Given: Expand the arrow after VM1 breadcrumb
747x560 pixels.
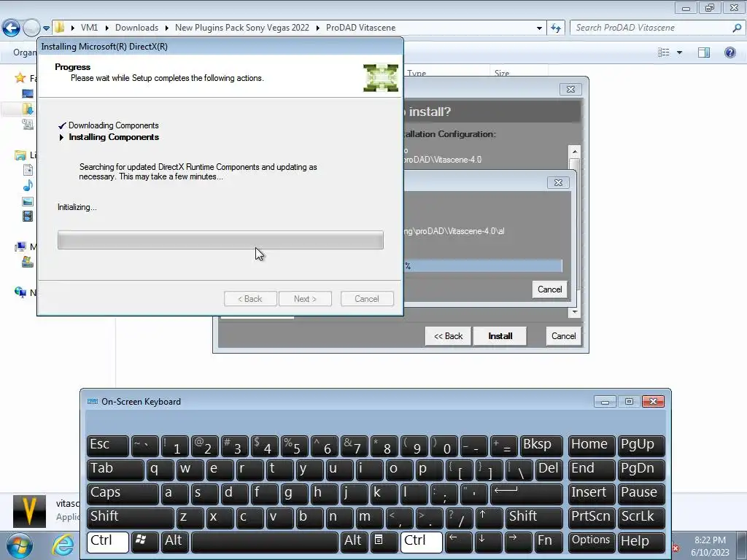Looking at the screenshot, I should [x=107, y=28].
